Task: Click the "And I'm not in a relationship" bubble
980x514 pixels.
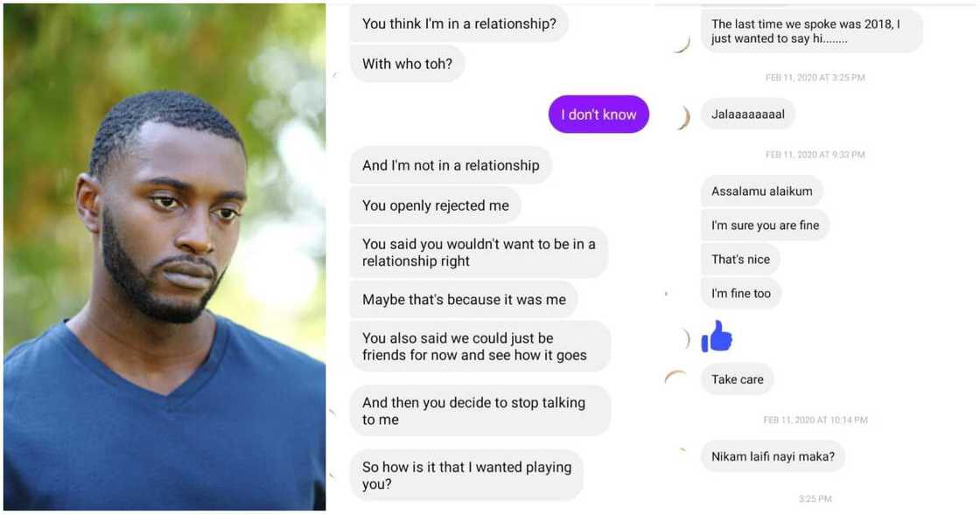Action: pos(450,165)
